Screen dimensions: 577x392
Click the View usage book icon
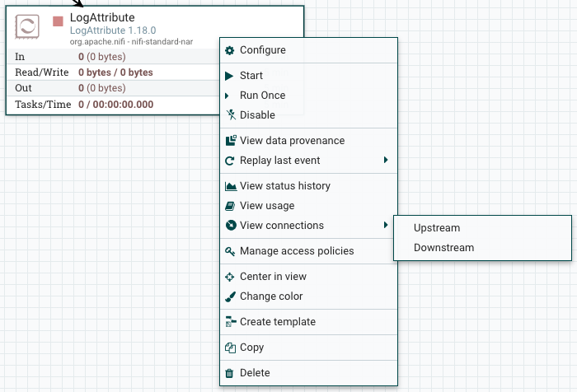231,206
